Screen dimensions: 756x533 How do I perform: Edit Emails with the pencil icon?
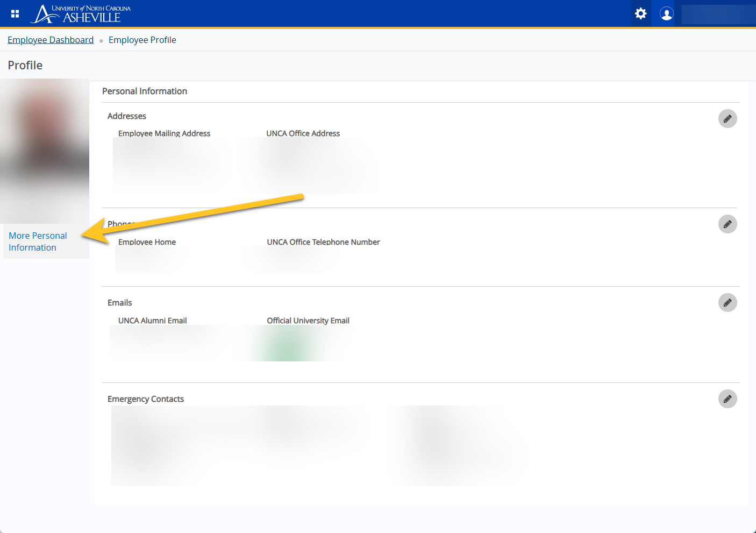pos(727,303)
